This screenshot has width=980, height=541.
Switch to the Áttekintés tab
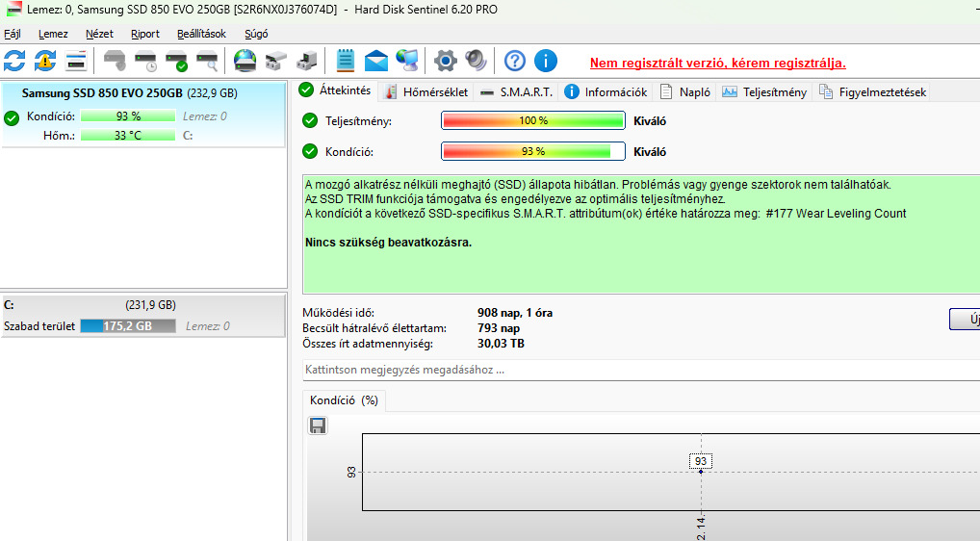pos(338,90)
